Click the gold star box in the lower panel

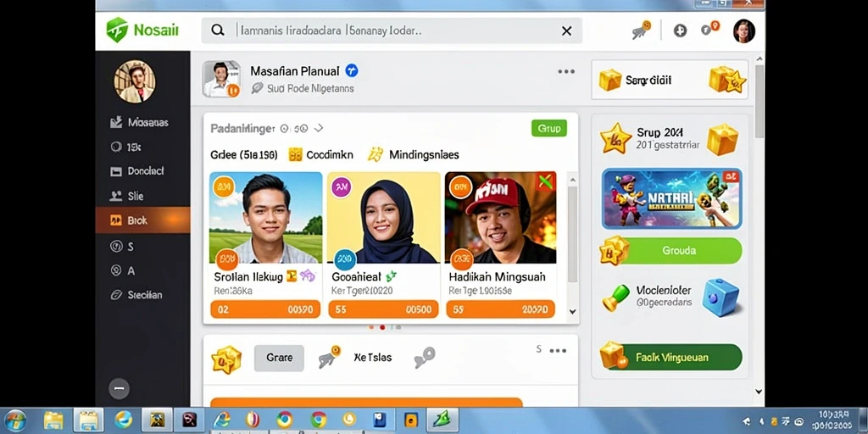[226, 359]
